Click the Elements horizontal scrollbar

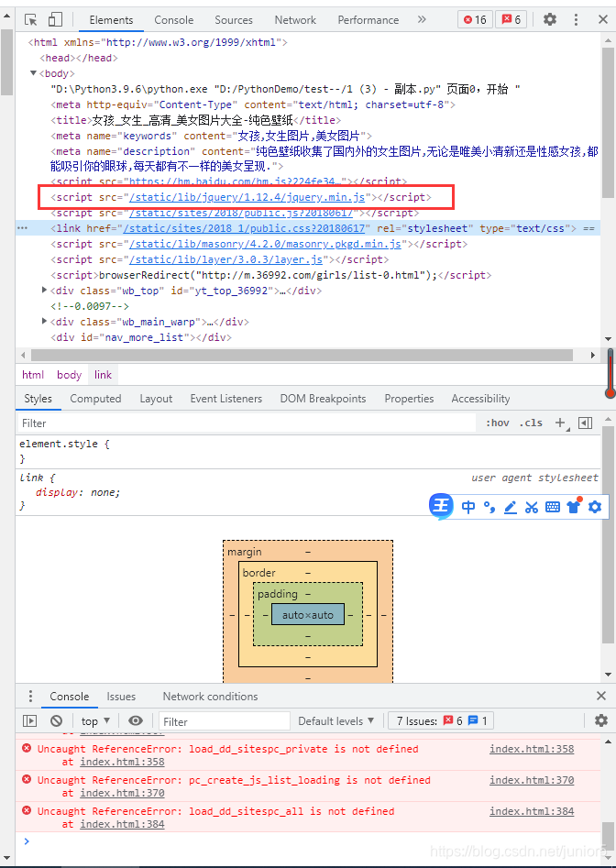point(302,355)
